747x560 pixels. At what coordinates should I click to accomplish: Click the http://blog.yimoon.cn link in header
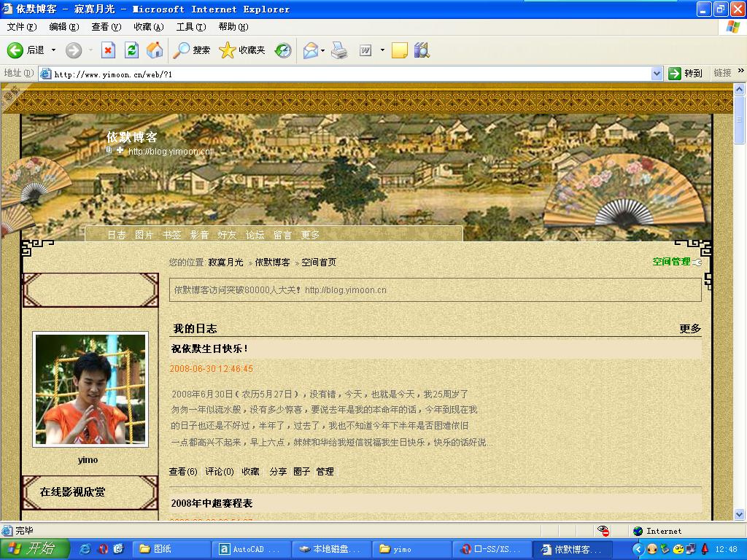(169, 152)
